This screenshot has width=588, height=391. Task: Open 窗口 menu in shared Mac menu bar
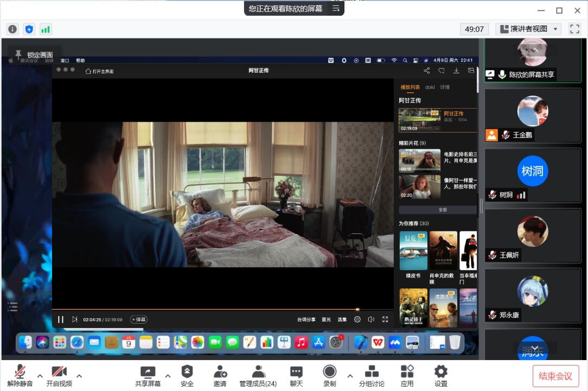pyautogui.click(x=65, y=60)
